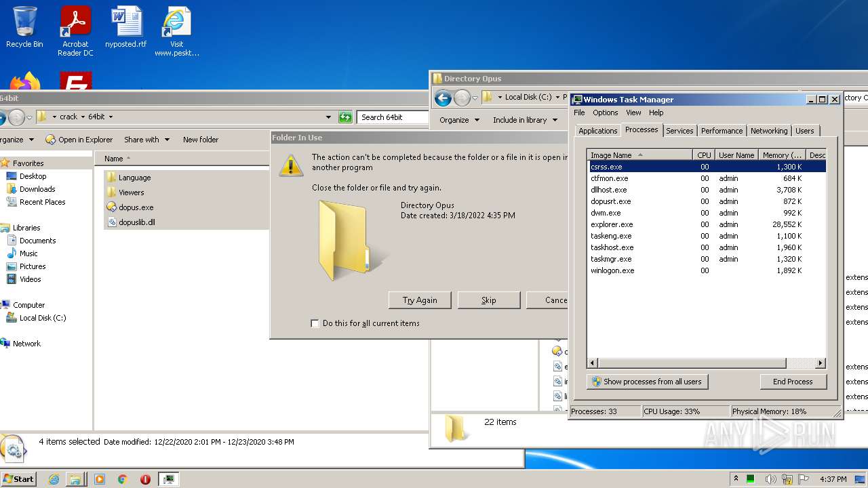Image resolution: width=868 pixels, height=488 pixels.
Task: Select the taskmgr.exe process row
Action: (x=707, y=259)
